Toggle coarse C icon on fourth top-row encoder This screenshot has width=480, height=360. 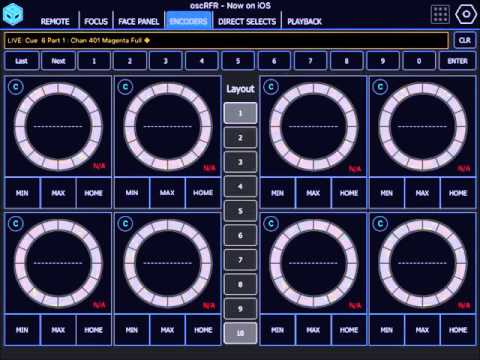pyautogui.click(x=380, y=87)
